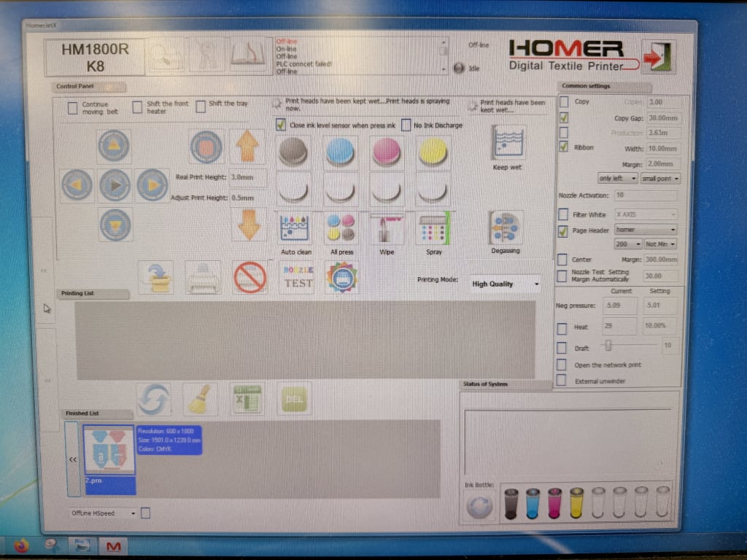Click the Keep wet icon
This screenshot has height=560, width=747.
coord(508,143)
